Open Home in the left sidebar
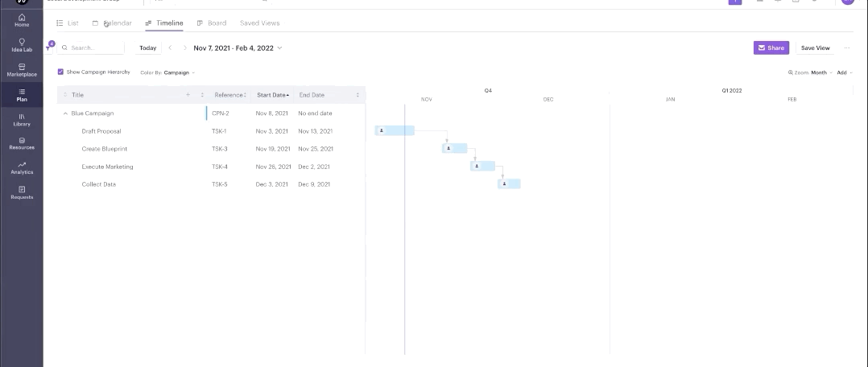The width and height of the screenshot is (868, 367). click(22, 20)
